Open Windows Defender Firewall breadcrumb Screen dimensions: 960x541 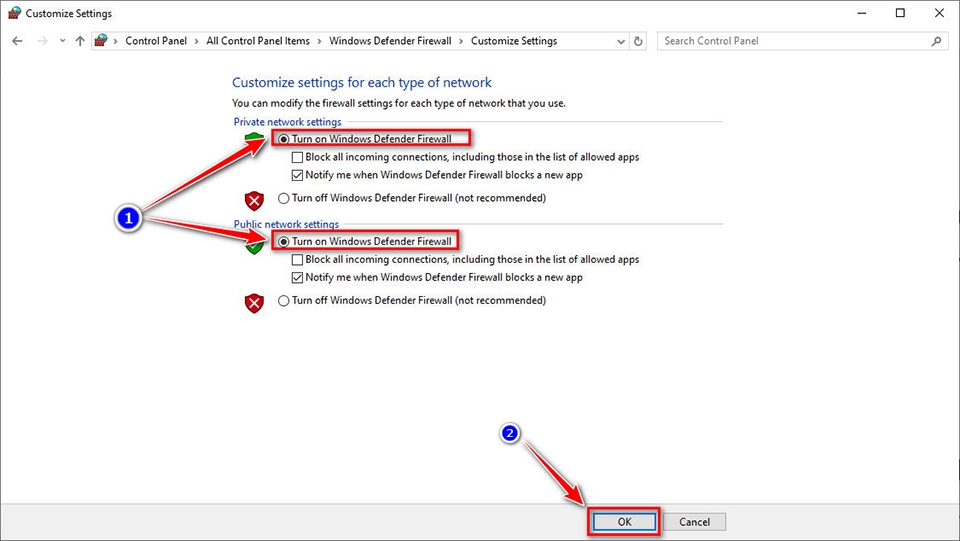tap(390, 41)
